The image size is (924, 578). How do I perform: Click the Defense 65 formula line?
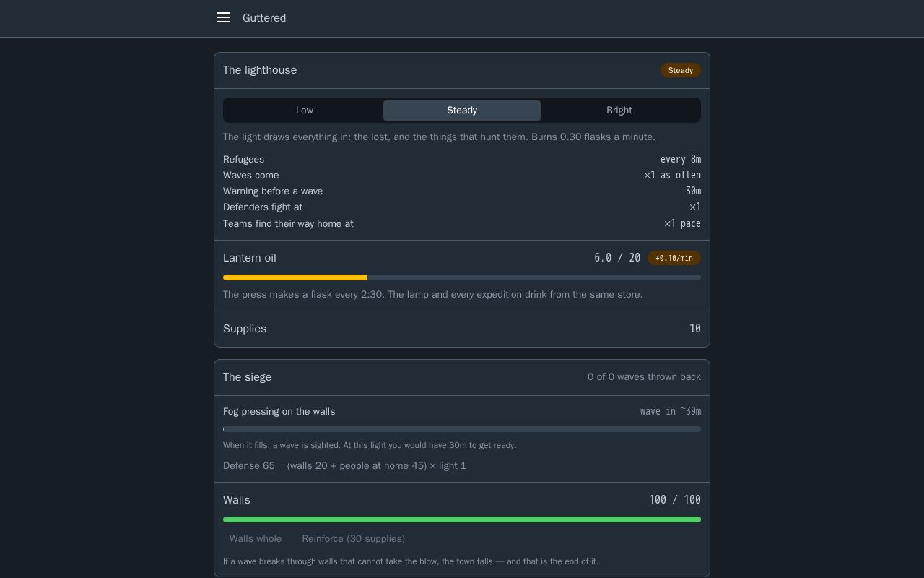click(345, 465)
